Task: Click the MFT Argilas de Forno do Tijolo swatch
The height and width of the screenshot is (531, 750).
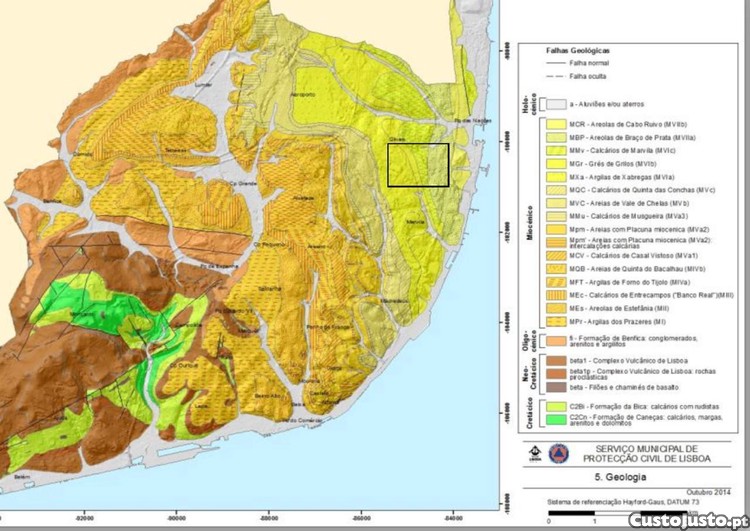Action: pyautogui.click(x=555, y=281)
